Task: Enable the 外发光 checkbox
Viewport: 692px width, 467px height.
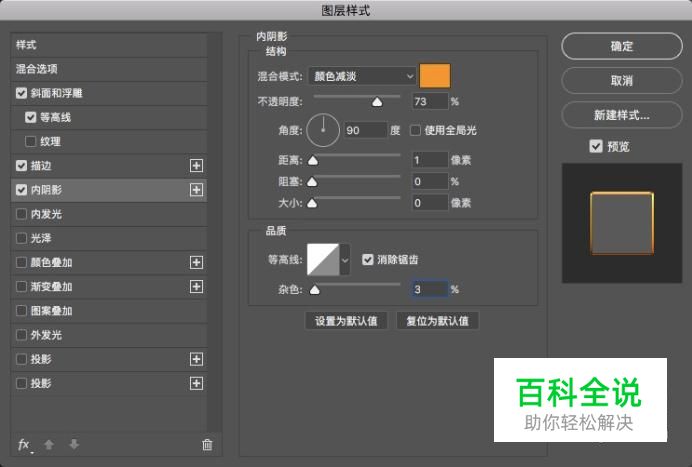Action: [x=21, y=335]
